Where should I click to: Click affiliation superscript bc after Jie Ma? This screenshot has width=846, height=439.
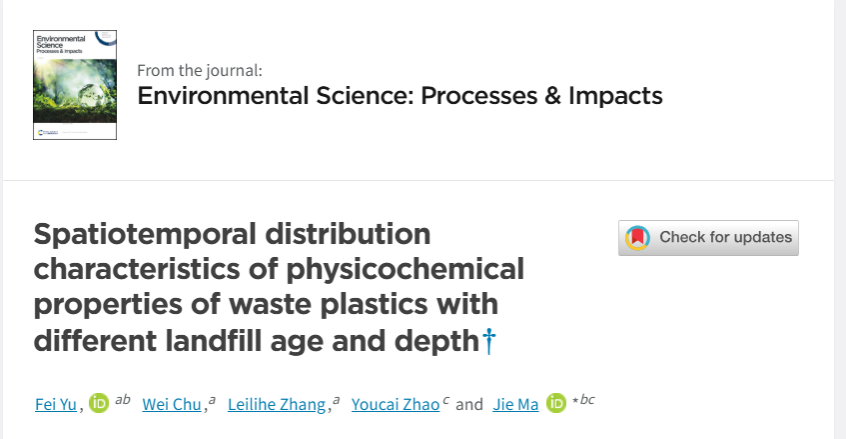tap(587, 400)
